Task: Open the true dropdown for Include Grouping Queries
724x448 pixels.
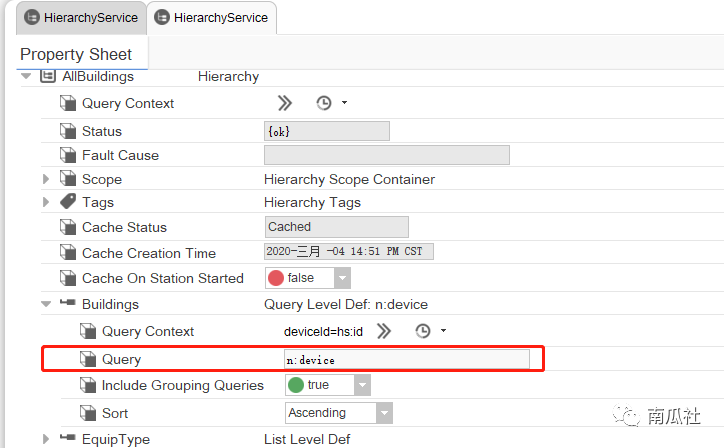Action: [x=362, y=385]
